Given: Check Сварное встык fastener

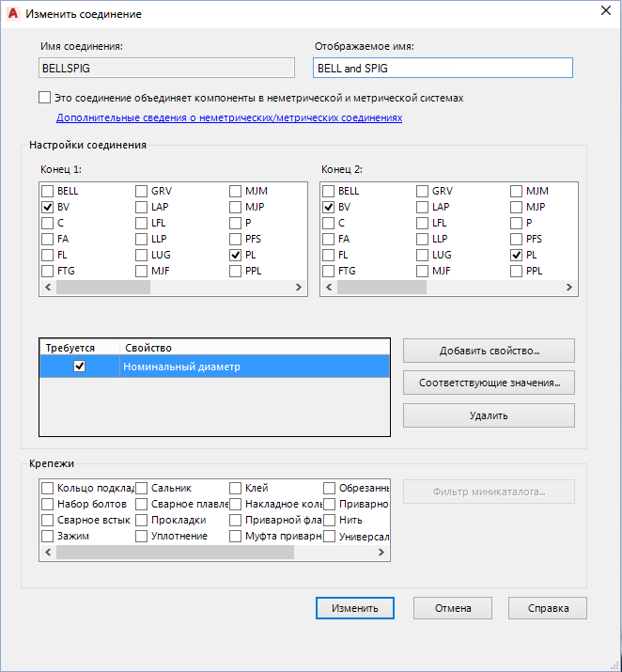Looking at the screenshot, I should pyautogui.click(x=48, y=521).
